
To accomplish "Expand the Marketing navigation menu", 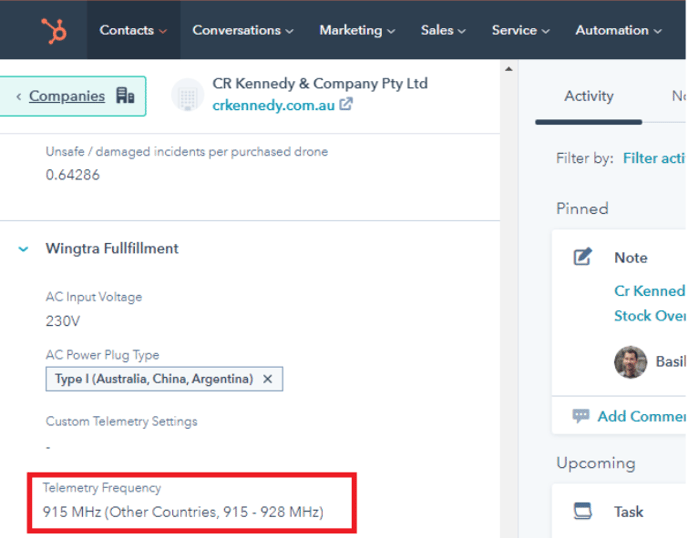I will 356,30.
